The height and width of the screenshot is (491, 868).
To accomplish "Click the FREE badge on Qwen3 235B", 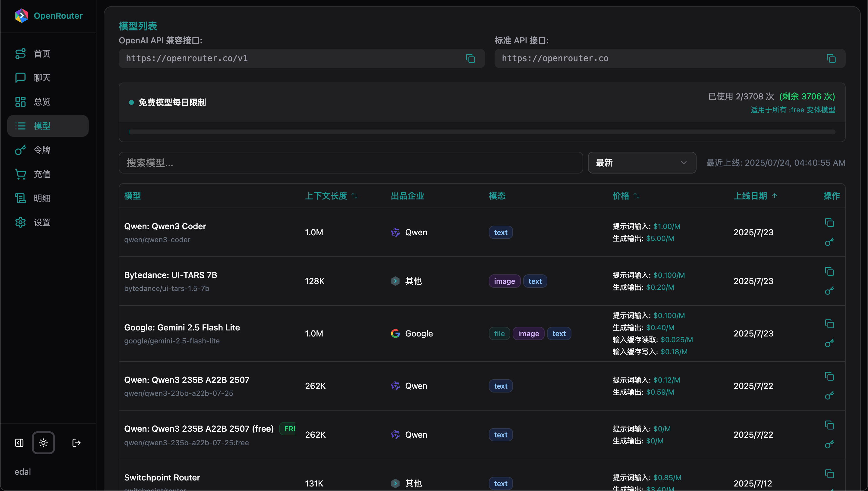I will pyautogui.click(x=288, y=429).
